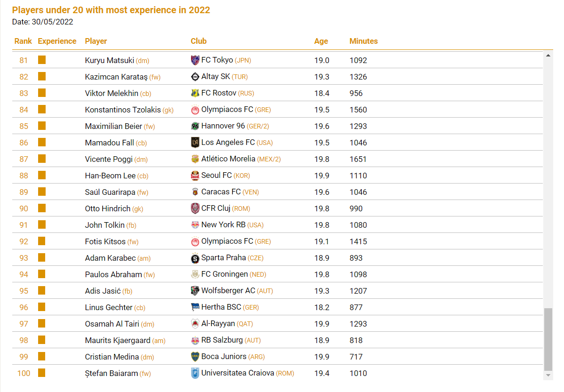Image resolution: width=564 pixels, height=392 pixels.
Task: Open player link Konstantinos Tzolakis
Action: 123,110
